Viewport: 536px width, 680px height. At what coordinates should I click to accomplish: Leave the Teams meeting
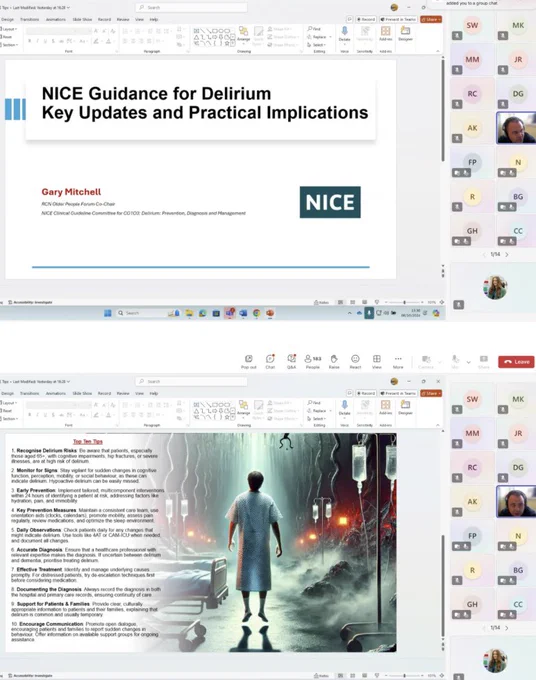click(516, 362)
